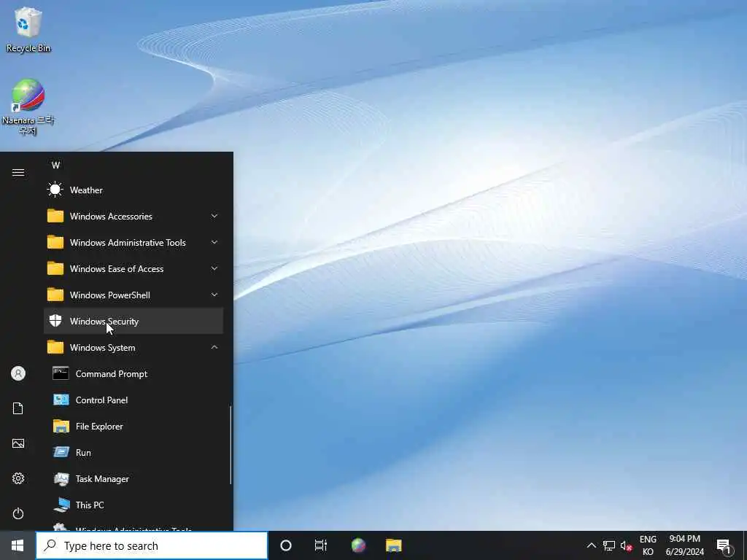747x560 pixels.
Task: Open the Weather app
Action: 133,190
